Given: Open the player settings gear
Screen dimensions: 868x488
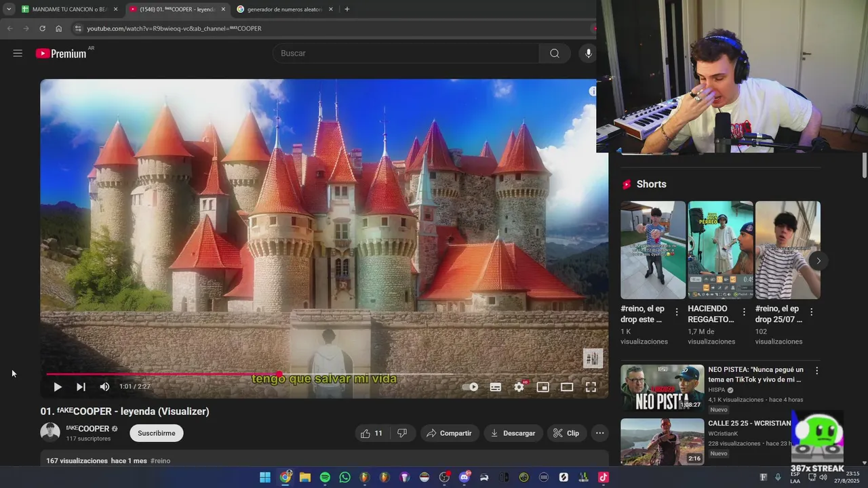Looking at the screenshot, I should (x=519, y=387).
